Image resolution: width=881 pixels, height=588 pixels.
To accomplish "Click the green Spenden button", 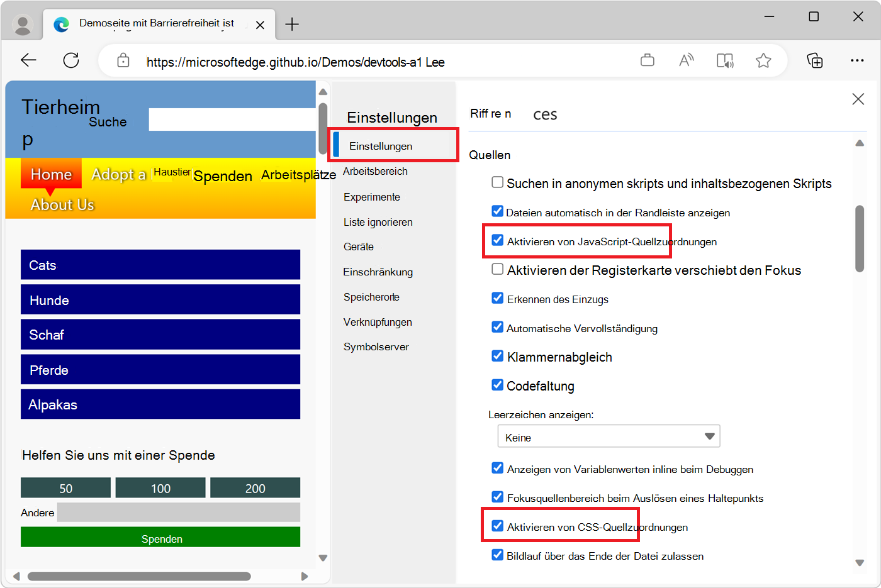I will coord(160,538).
